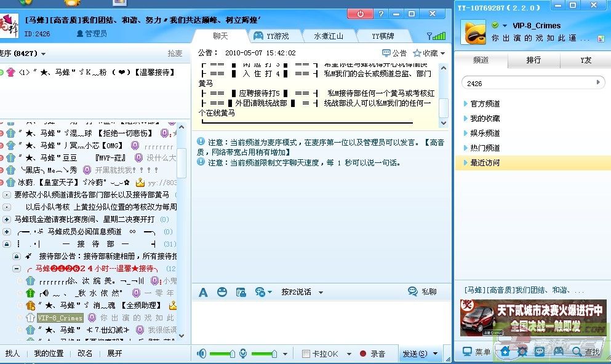Open the 发送 send options arrow
Viewport: 611px width, 364px height.
click(x=436, y=354)
